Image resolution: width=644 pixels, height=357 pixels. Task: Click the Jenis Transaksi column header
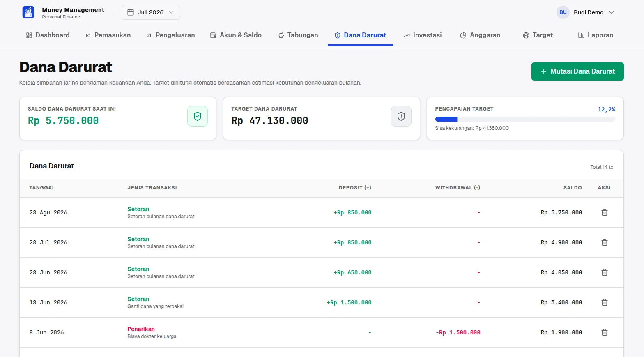152,188
